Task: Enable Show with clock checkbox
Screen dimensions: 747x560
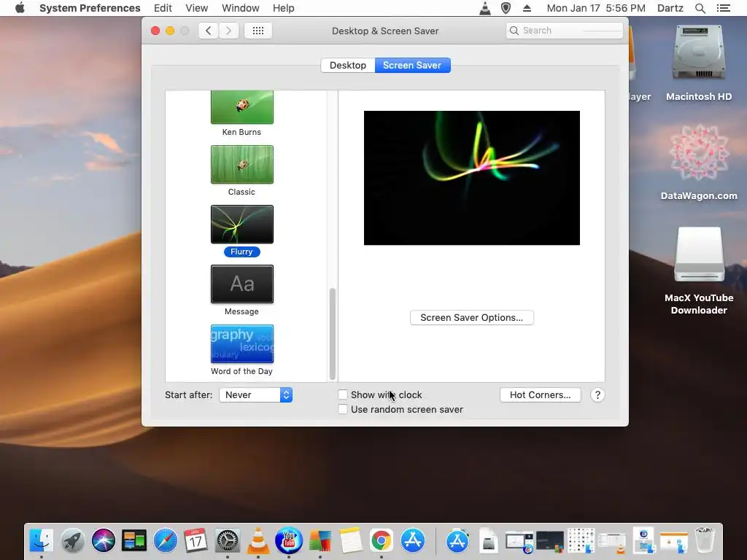Action: pos(343,394)
